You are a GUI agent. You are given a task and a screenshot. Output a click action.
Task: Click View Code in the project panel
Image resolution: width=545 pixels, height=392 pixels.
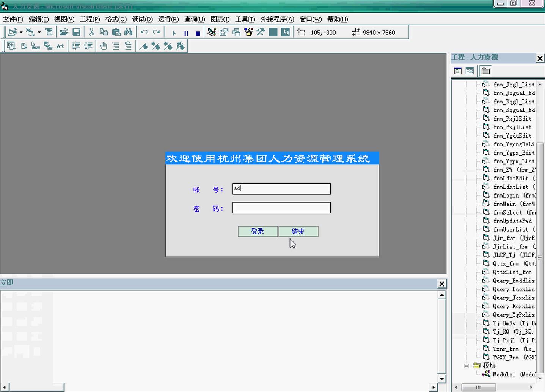458,71
